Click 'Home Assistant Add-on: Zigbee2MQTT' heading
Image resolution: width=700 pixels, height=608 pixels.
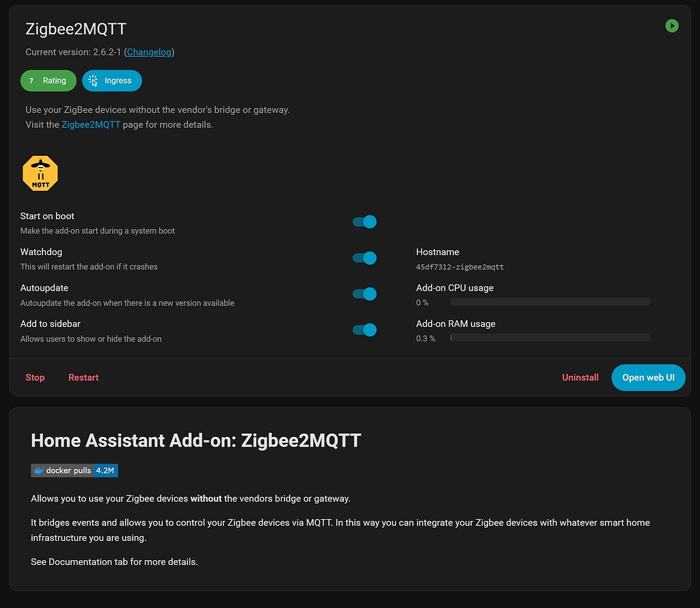pos(196,440)
